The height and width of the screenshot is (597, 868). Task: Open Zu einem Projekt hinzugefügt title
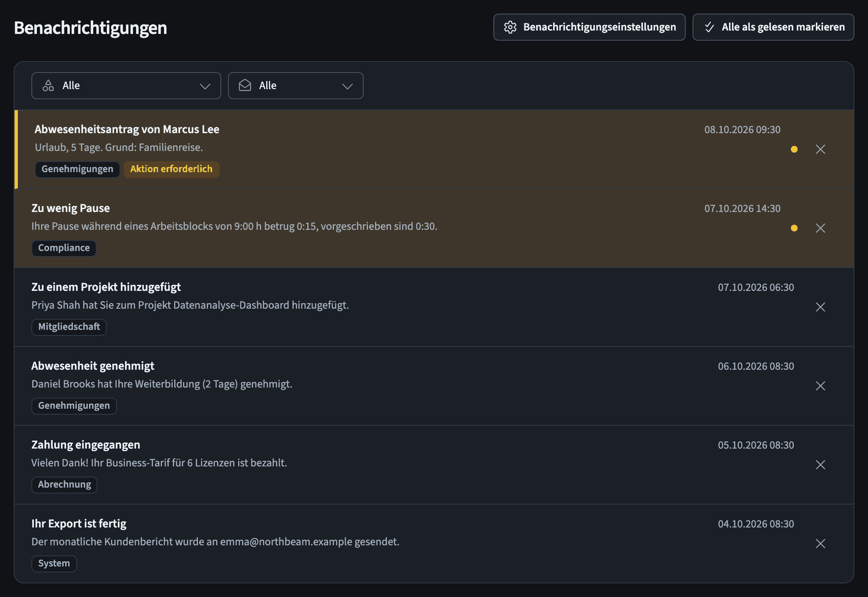106,287
